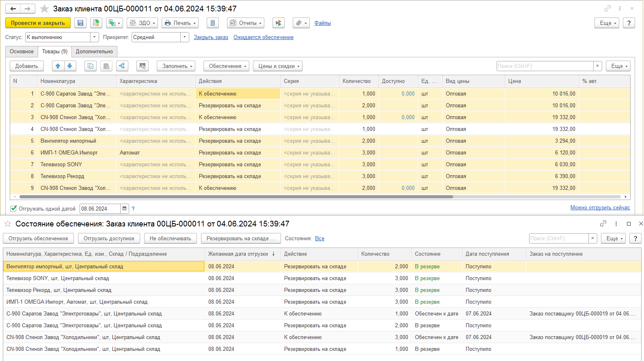The image size is (644, 361).
Task: Click Провести и закрыть button
Action: coord(38,23)
